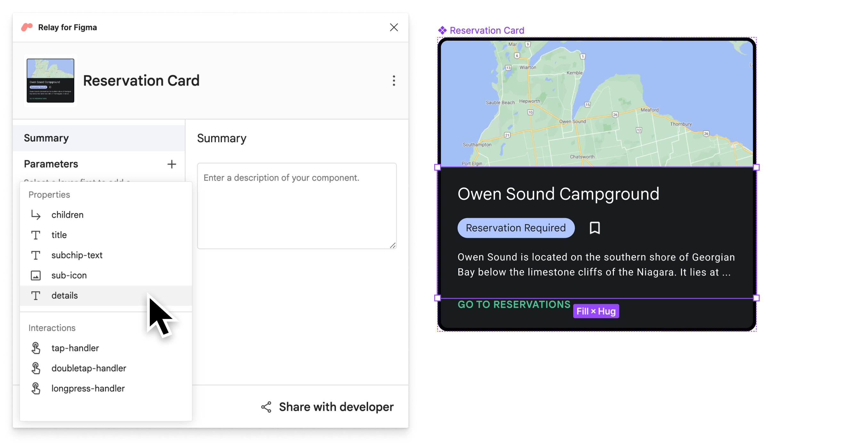The height and width of the screenshot is (447, 868).
Task: Click the title text property icon
Action: (36, 235)
